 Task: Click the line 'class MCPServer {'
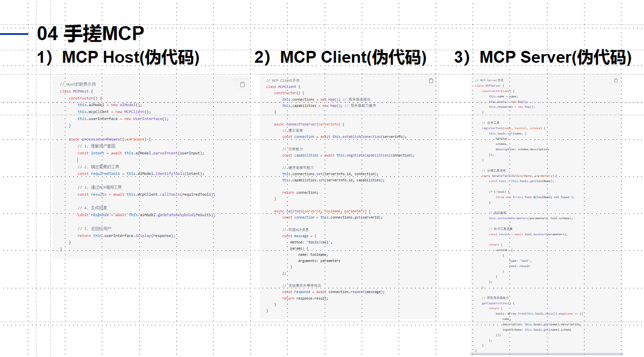(489, 85)
